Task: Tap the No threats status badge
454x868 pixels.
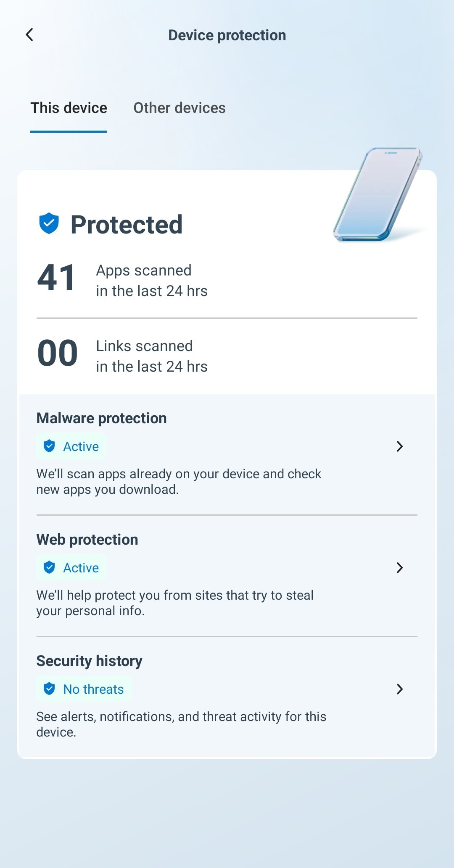Action: (84, 689)
